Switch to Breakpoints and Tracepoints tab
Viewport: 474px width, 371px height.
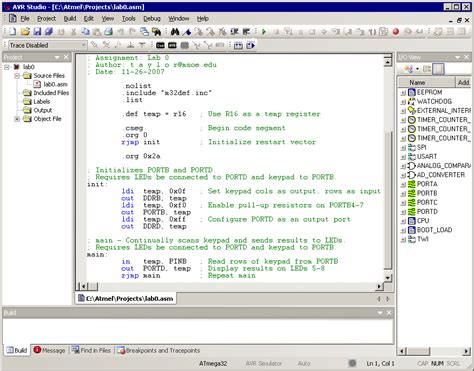[x=158, y=350]
